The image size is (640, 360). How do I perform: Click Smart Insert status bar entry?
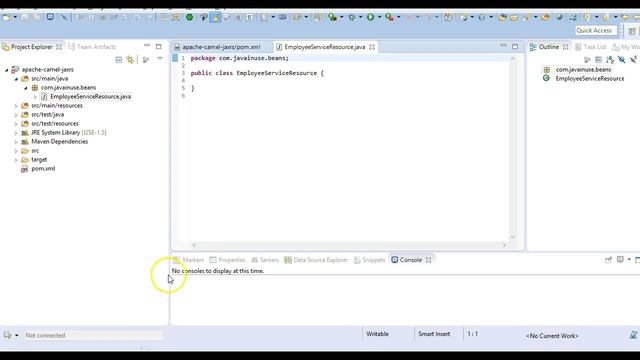(x=434, y=334)
